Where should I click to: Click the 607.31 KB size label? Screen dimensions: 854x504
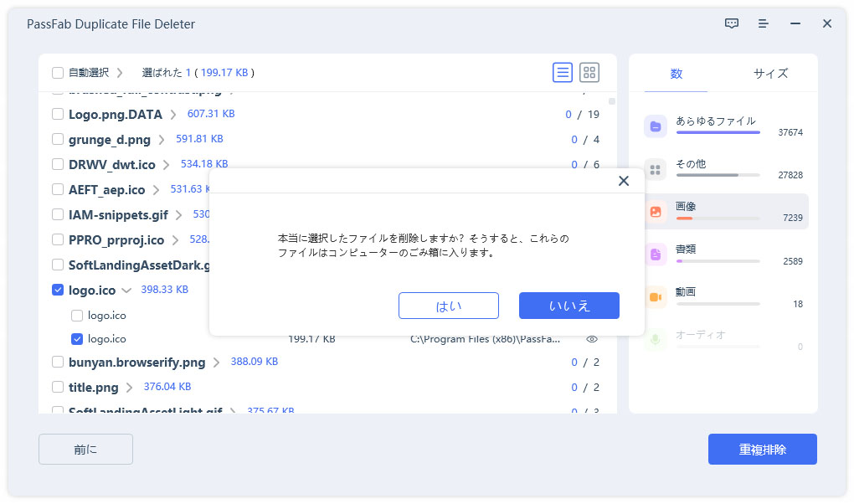211,113
